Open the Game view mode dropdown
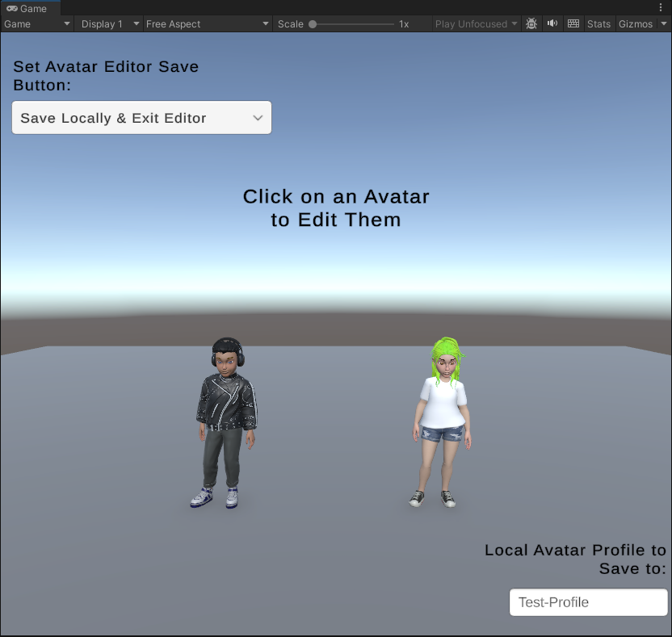Screen dimensions: 672x637 tap(38, 24)
